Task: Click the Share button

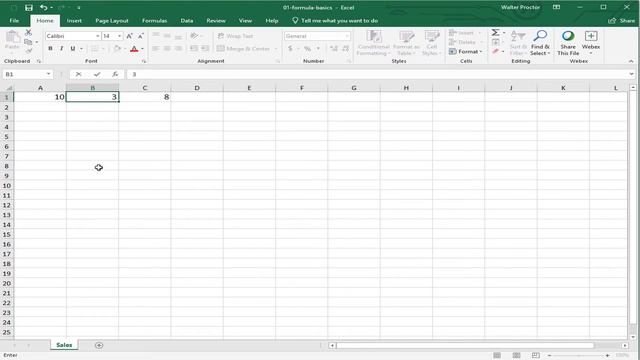Action: 622,20
